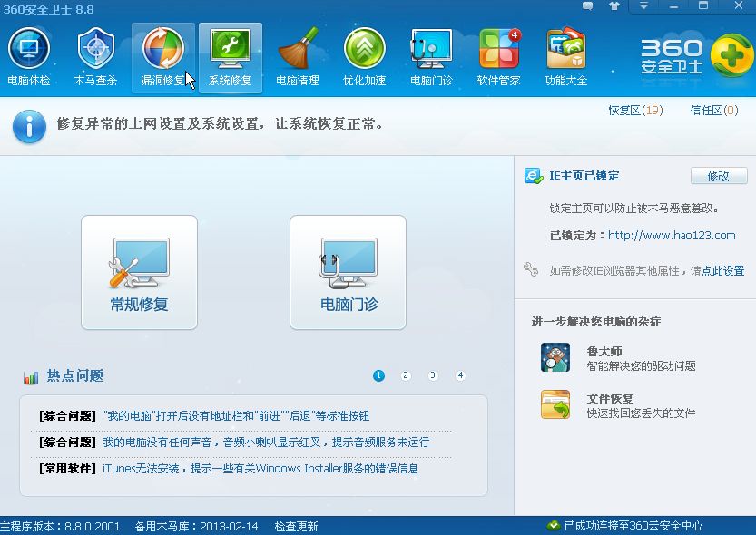Open the 鲁大师 icon
Screen dimensions: 756x535
[555, 357]
